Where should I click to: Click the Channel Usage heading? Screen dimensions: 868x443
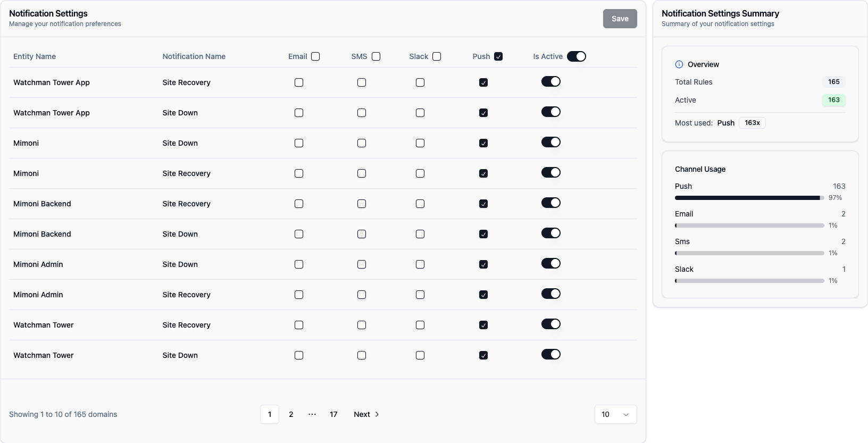pos(700,169)
